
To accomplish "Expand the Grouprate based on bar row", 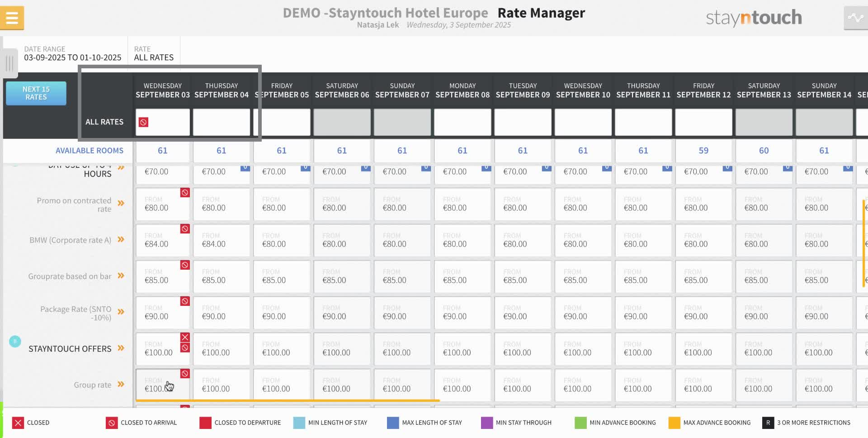I will (x=121, y=276).
